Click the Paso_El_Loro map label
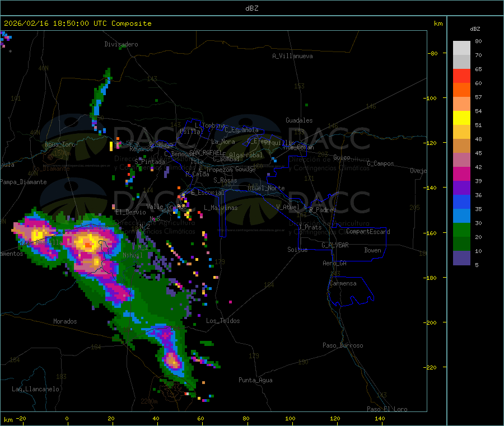Screen dimensions: 504x426 pyautogui.click(x=388, y=409)
